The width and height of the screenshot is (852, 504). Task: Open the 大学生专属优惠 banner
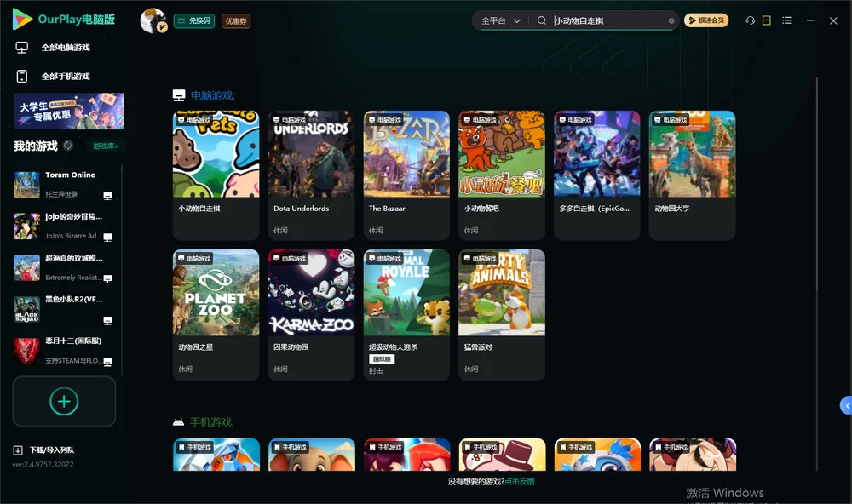[x=69, y=111]
